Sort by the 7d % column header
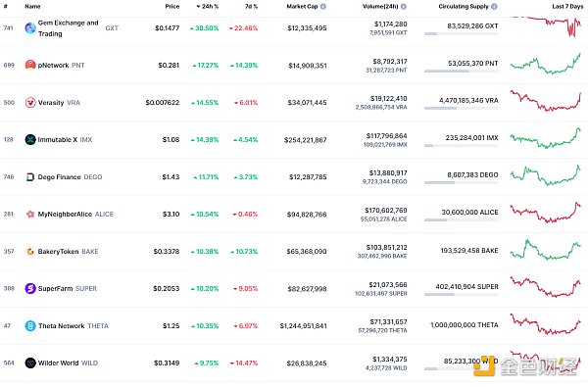 251,7
